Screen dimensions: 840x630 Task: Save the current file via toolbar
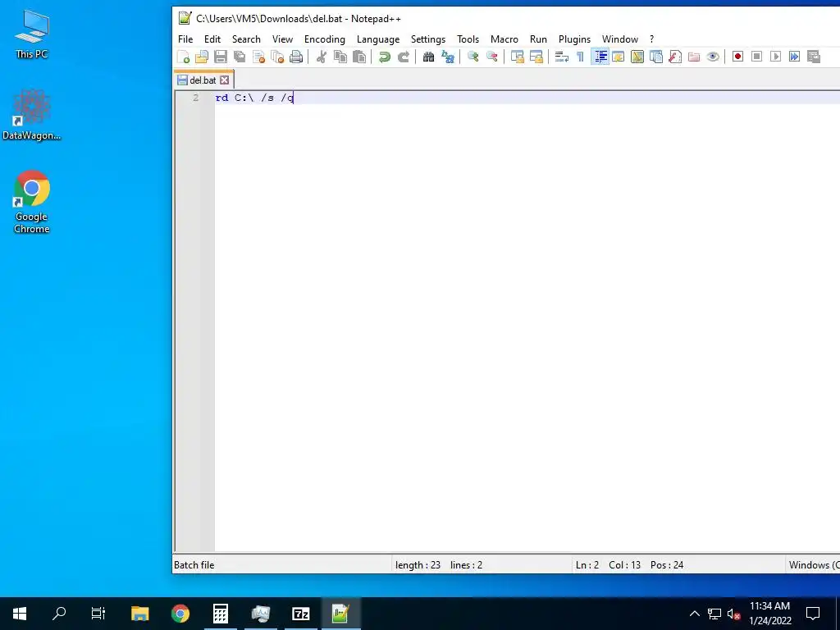click(x=221, y=57)
